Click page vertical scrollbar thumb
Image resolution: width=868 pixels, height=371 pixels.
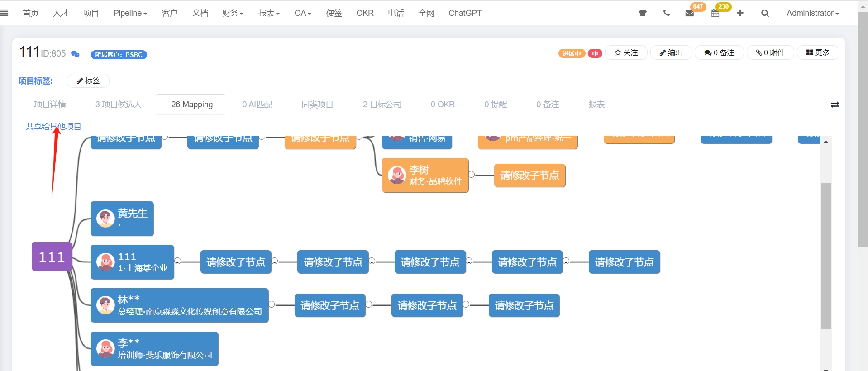[x=863, y=129]
